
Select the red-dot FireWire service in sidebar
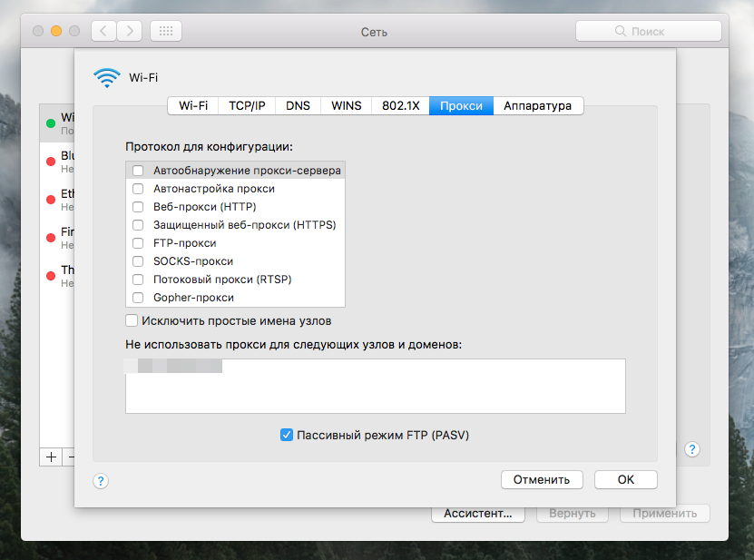coord(57,238)
